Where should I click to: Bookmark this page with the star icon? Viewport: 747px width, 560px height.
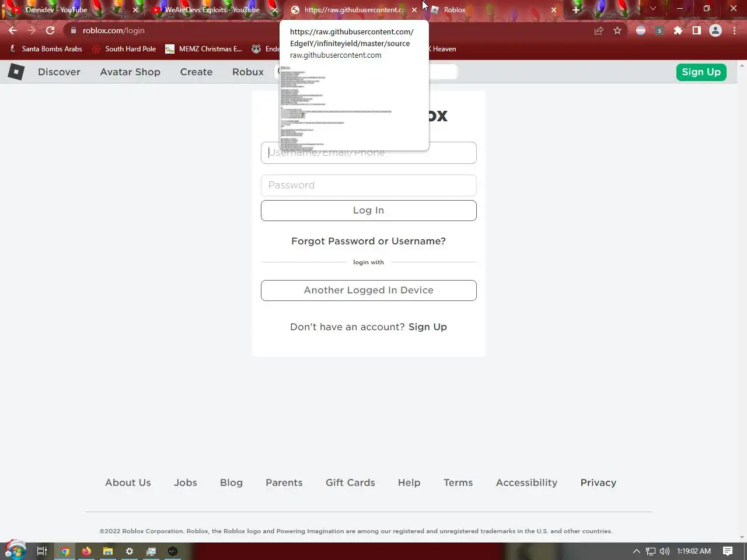[617, 30]
